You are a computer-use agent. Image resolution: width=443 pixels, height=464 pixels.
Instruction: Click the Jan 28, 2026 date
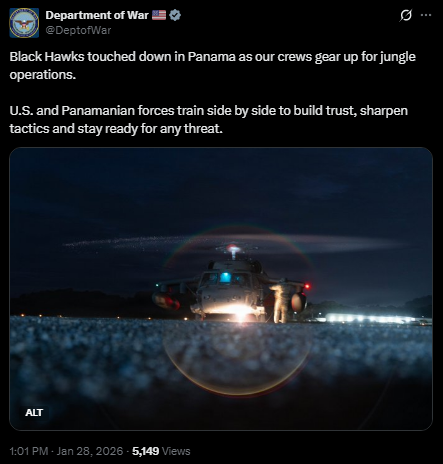(x=90, y=451)
